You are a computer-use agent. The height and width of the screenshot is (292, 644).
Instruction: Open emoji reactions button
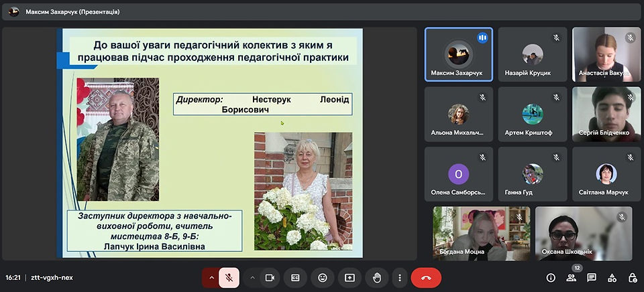(323, 278)
